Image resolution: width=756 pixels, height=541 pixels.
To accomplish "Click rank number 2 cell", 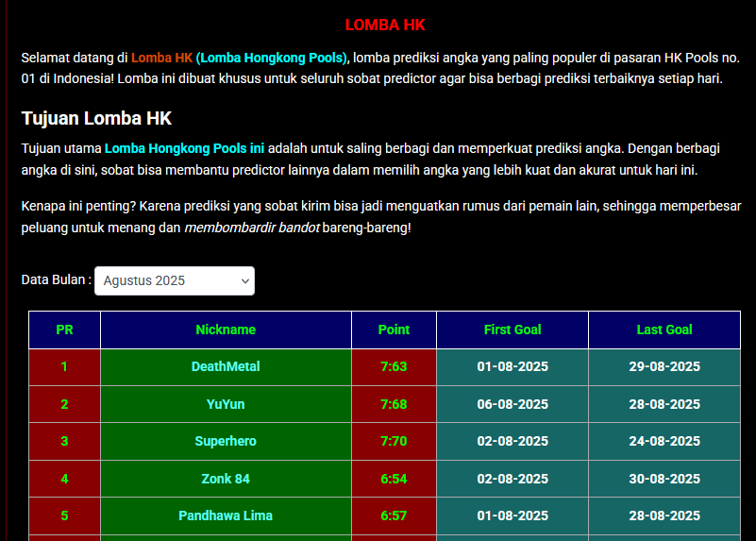I will point(64,404).
